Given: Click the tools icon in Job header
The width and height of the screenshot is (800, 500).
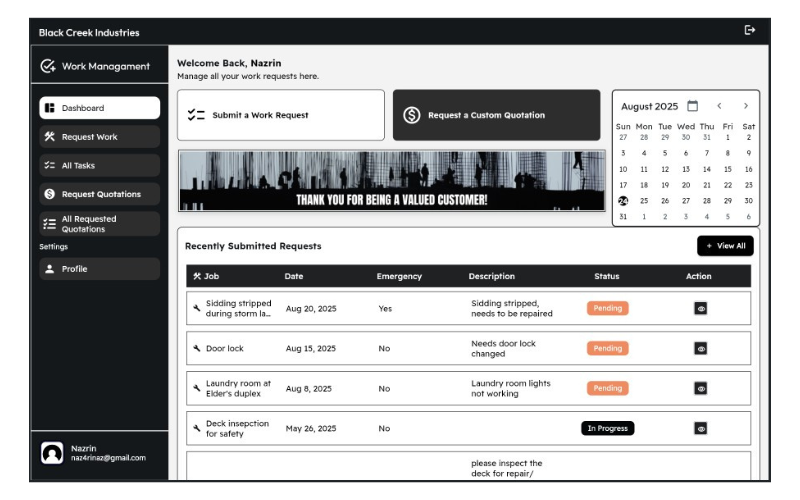Looking at the screenshot, I should coord(197,276).
